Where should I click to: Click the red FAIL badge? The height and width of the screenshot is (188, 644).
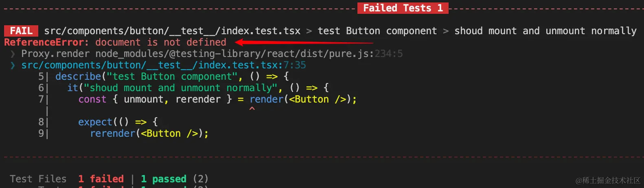coord(21,31)
